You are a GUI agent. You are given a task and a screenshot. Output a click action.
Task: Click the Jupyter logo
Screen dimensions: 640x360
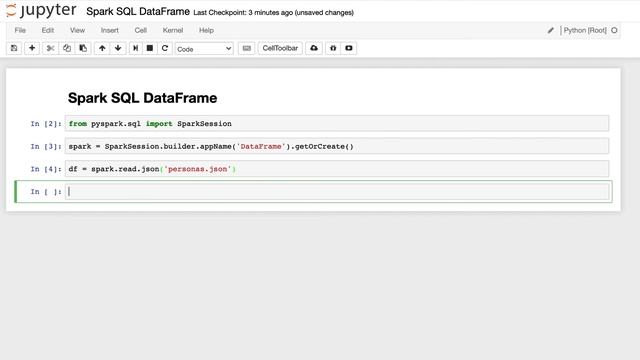pos(41,11)
